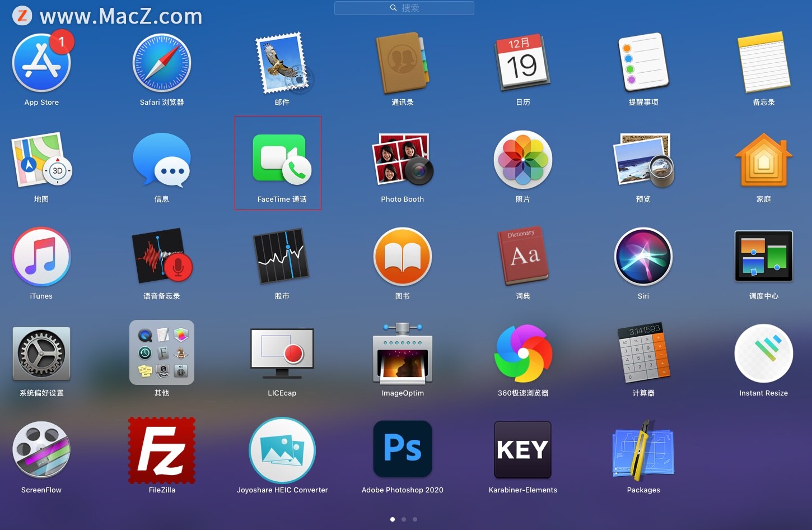Open Photo Booth

[403, 160]
